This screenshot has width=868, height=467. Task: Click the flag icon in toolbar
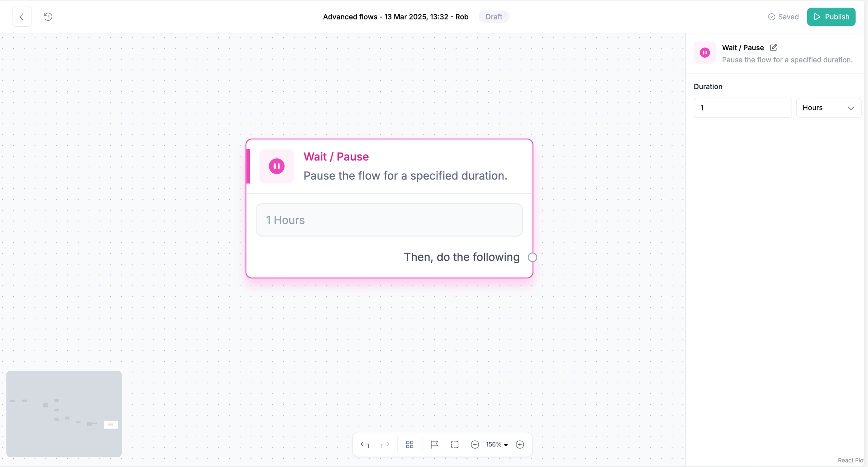434,445
